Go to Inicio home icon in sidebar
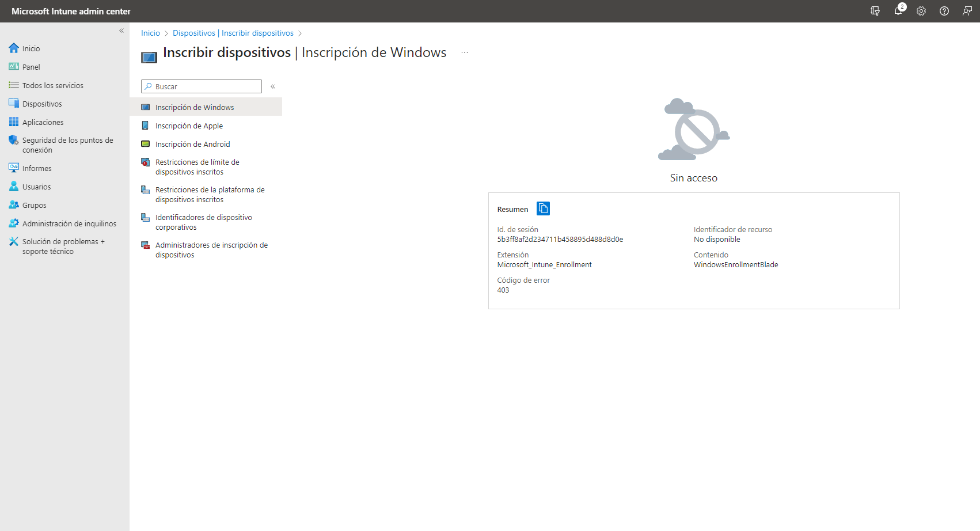This screenshot has width=980, height=531. tap(14, 48)
